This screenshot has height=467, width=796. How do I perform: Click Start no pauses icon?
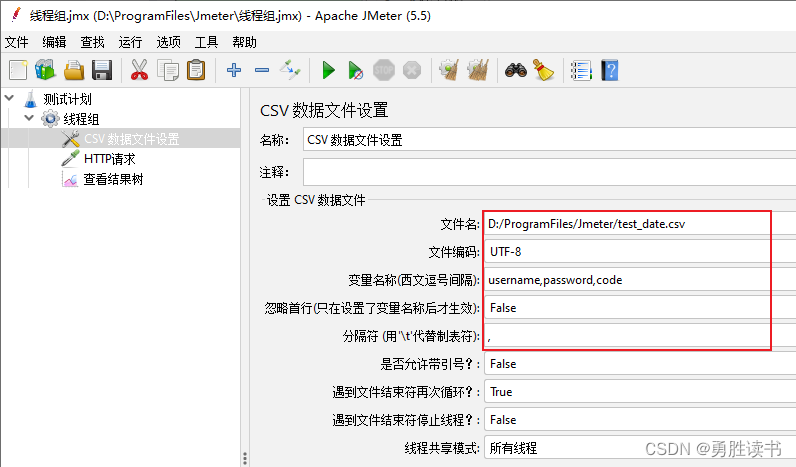tap(355, 70)
